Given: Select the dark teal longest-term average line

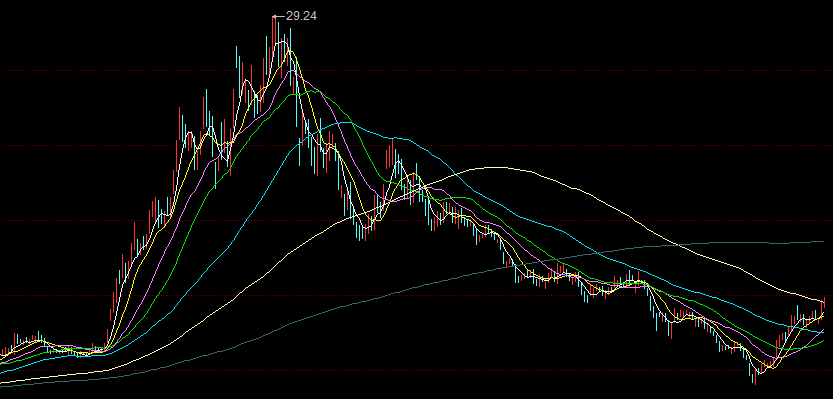Looking at the screenshot, I should click(x=744, y=243).
